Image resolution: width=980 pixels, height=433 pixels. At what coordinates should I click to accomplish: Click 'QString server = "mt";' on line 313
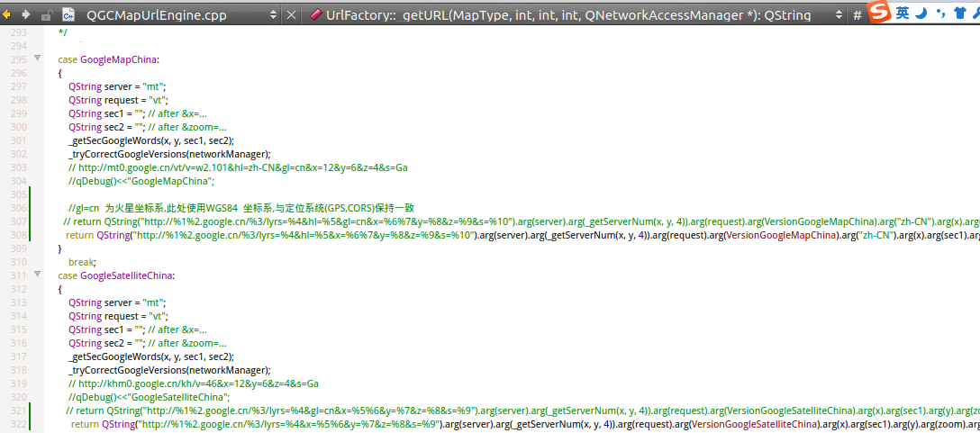click(x=117, y=302)
